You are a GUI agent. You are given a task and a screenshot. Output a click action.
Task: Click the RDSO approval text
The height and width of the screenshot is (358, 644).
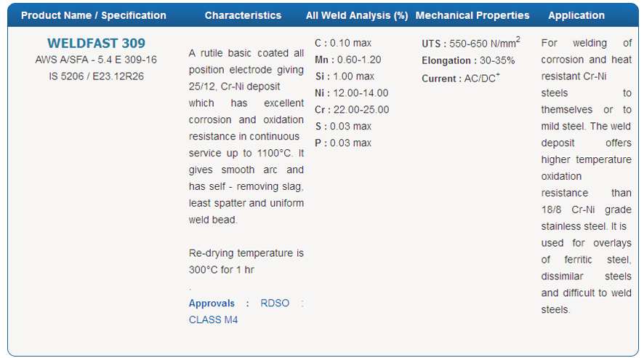tap(275, 303)
